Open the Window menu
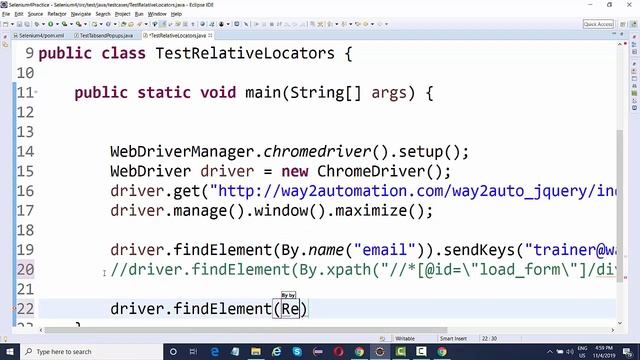 click(157, 14)
